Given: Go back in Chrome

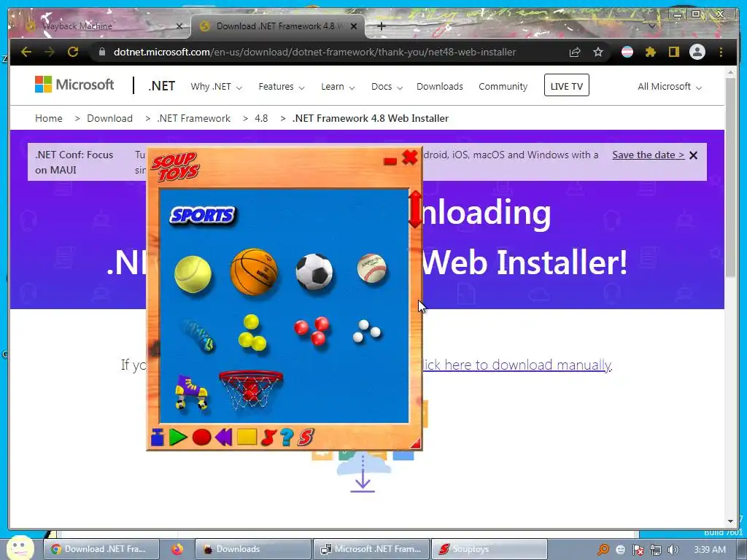Looking at the screenshot, I should click(x=26, y=52).
